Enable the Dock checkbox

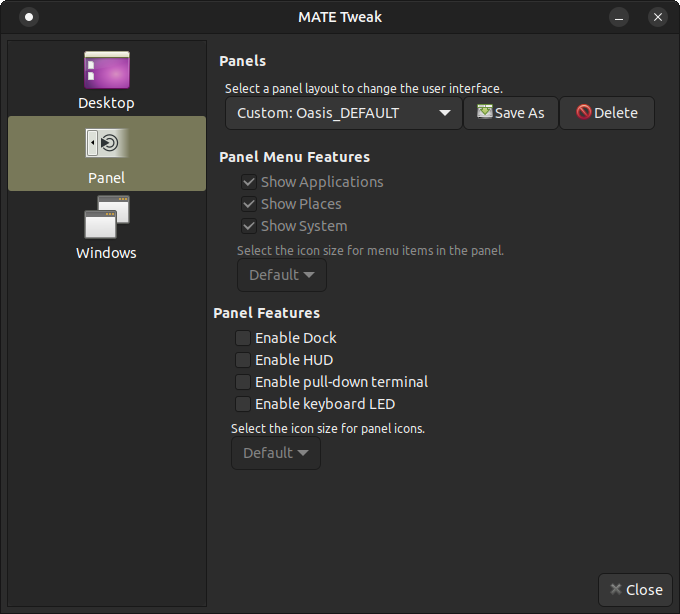tap(243, 338)
